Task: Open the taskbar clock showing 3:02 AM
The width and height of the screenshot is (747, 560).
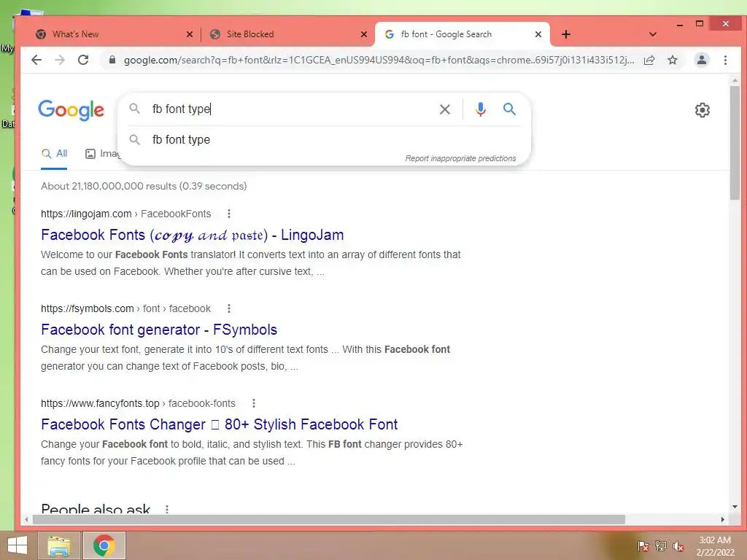Action: pos(715,546)
